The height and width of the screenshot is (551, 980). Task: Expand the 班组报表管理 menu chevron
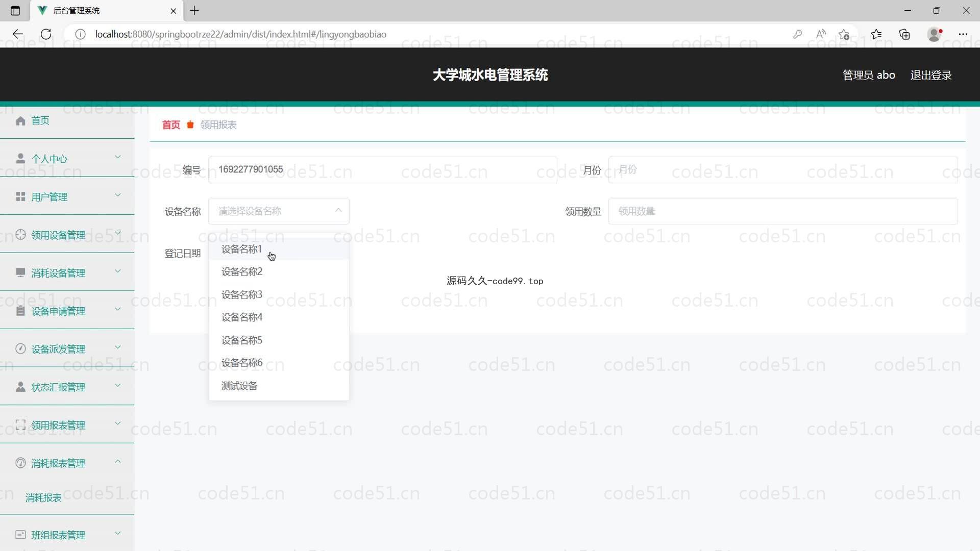(x=118, y=533)
